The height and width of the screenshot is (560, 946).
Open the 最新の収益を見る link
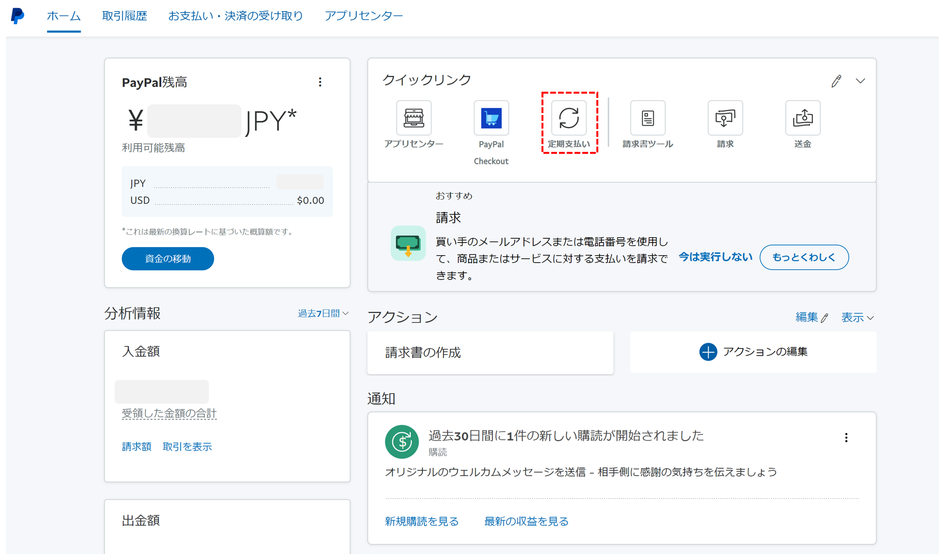[x=526, y=521]
